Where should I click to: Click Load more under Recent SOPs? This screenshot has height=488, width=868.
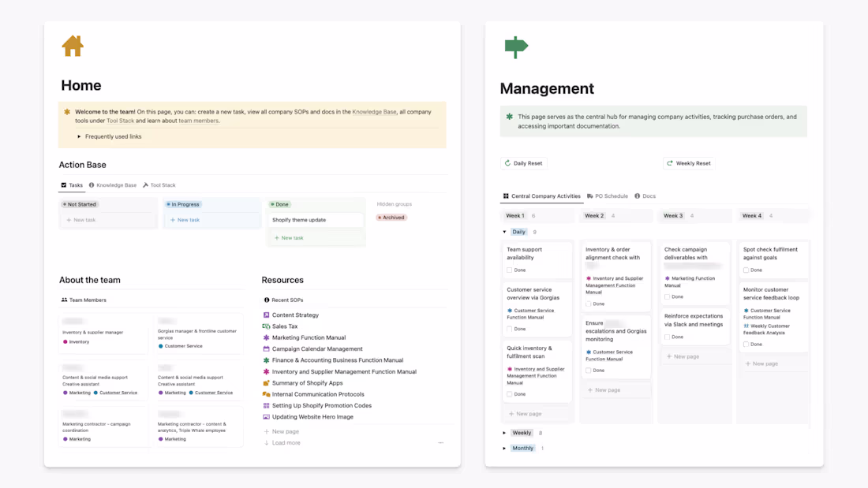tap(286, 443)
